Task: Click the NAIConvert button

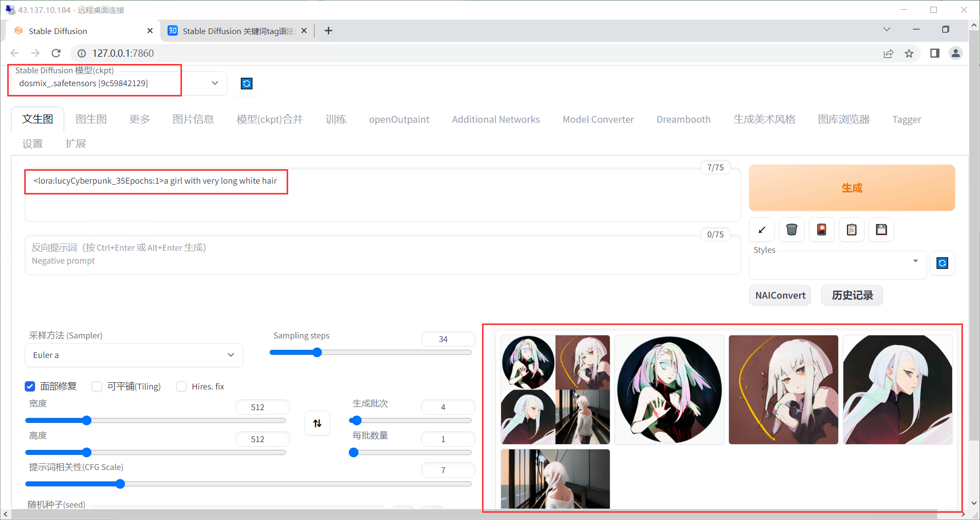Action: (x=780, y=295)
